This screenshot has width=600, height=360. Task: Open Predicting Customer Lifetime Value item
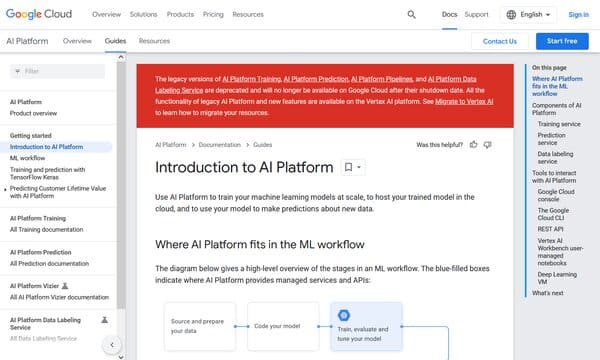coord(58,192)
